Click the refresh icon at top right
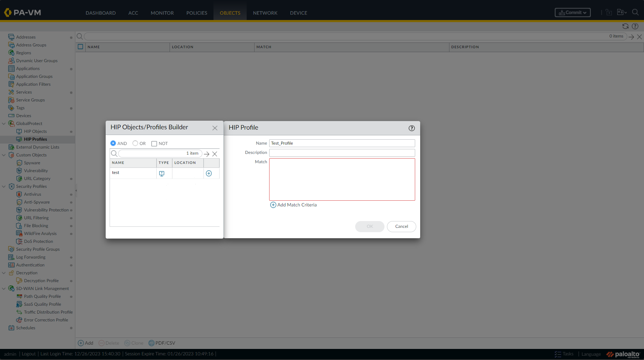 coord(625,26)
